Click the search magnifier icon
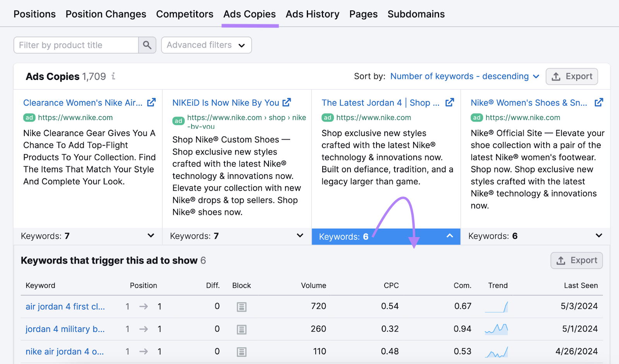Screen dimensions: 619x364 click(147, 45)
